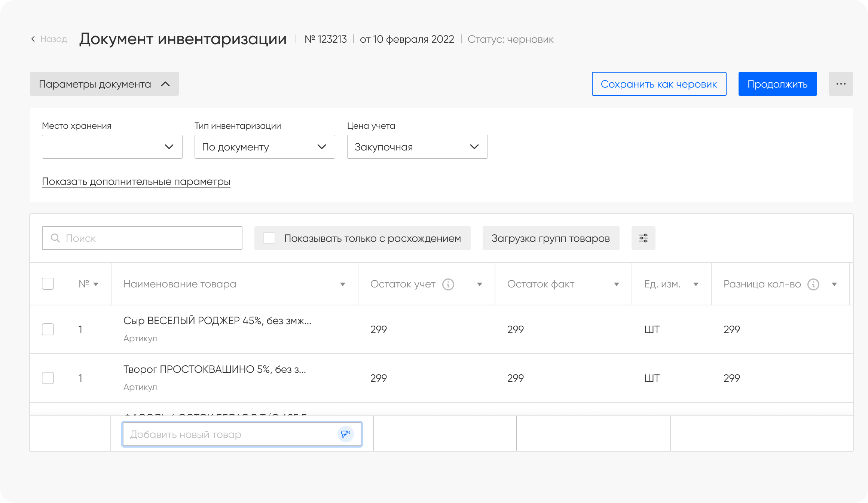Toggle the select-all rows checkbox
Screen dimensions: 868x503
(48, 284)
